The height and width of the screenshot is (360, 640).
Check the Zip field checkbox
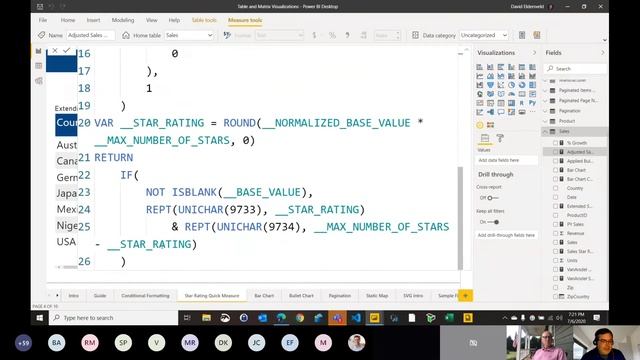(x=555, y=287)
